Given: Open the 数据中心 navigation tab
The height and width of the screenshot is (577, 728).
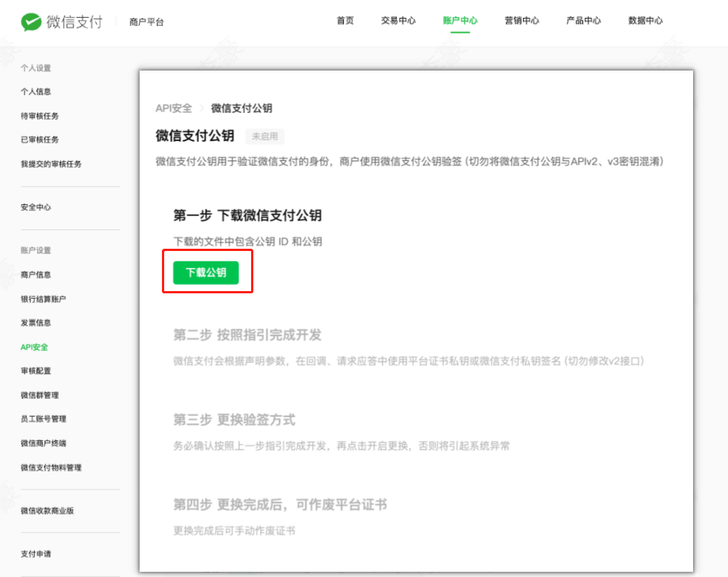Looking at the screenshot, I should coord(646,21).
